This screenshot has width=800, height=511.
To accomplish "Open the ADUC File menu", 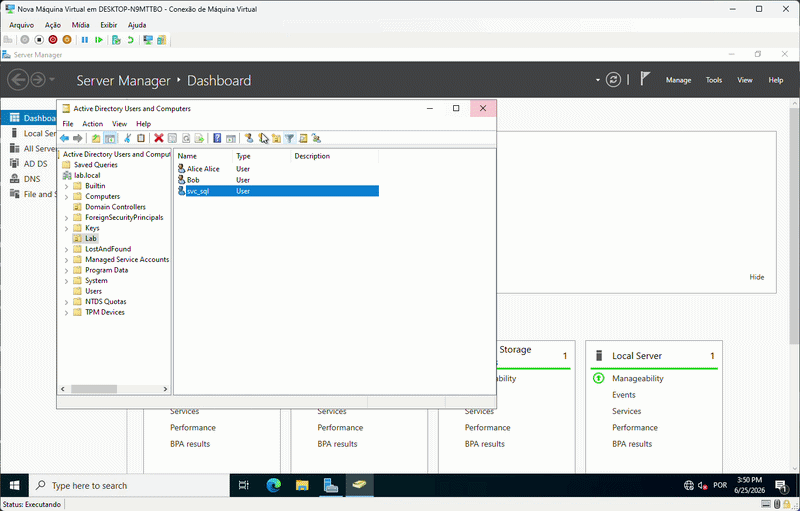I will point(67,123).
